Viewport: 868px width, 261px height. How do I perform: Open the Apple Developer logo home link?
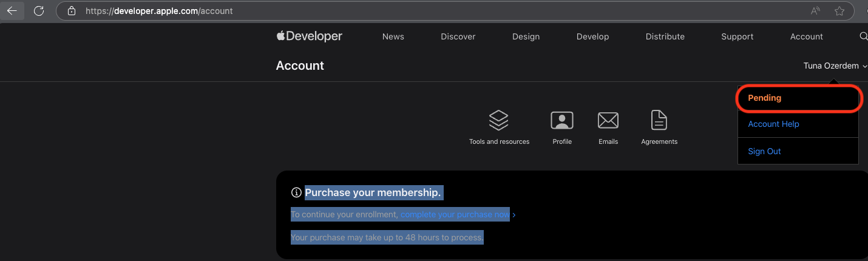coord(309,36)
